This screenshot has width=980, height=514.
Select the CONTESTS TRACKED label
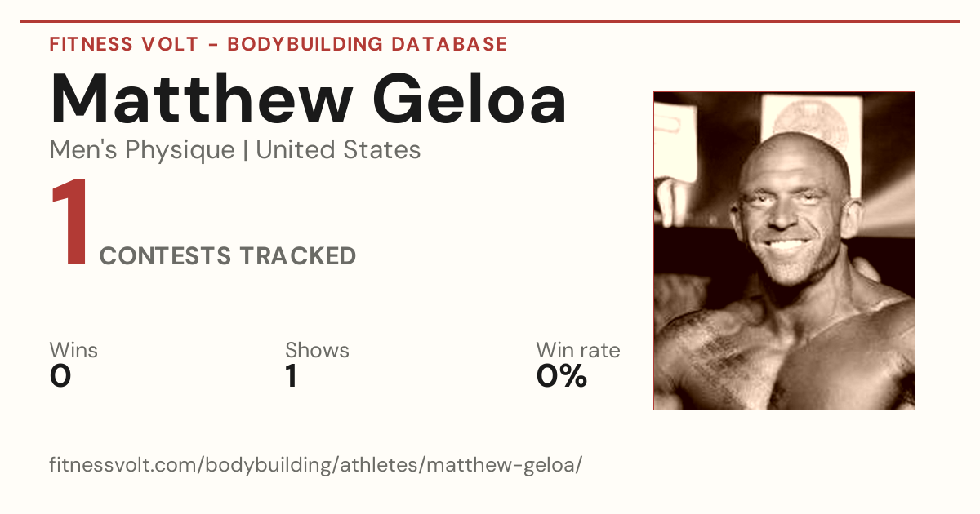tap(228, 256)
